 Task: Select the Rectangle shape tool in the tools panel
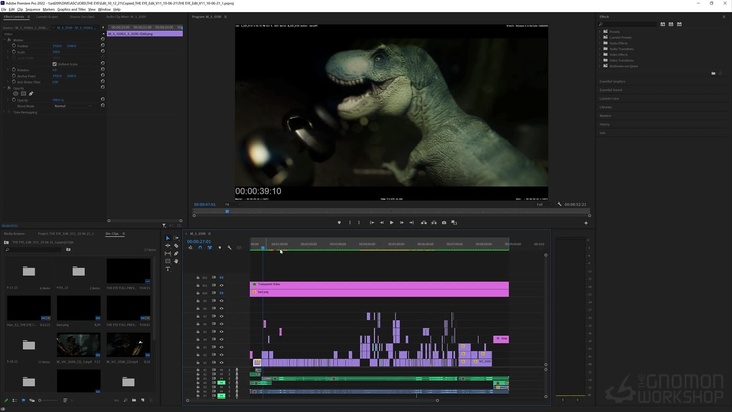pos(168,261)
